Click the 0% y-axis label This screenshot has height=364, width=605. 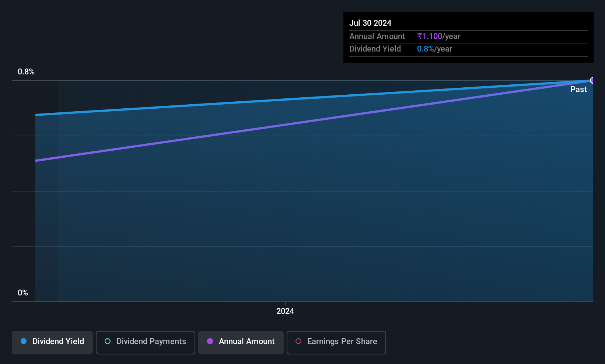pyautogui.click(x=23, y=293)
